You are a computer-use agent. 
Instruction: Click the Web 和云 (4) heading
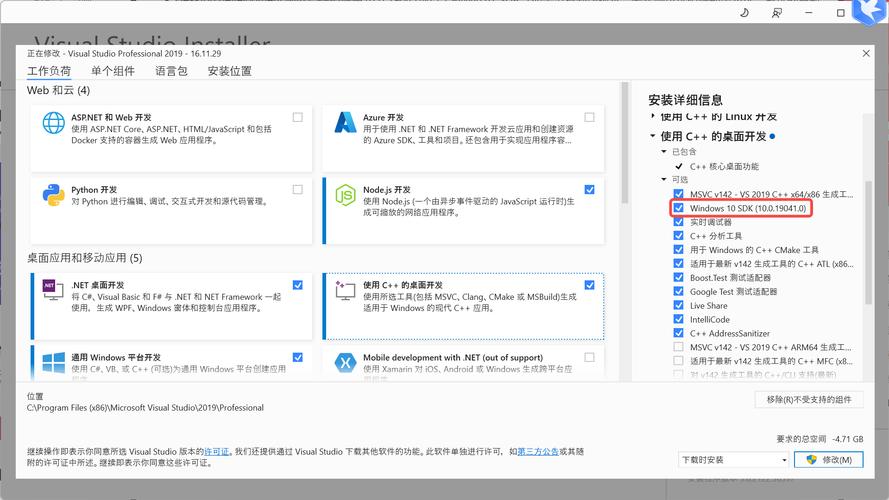pyautogui.click(x=58, y=90)
